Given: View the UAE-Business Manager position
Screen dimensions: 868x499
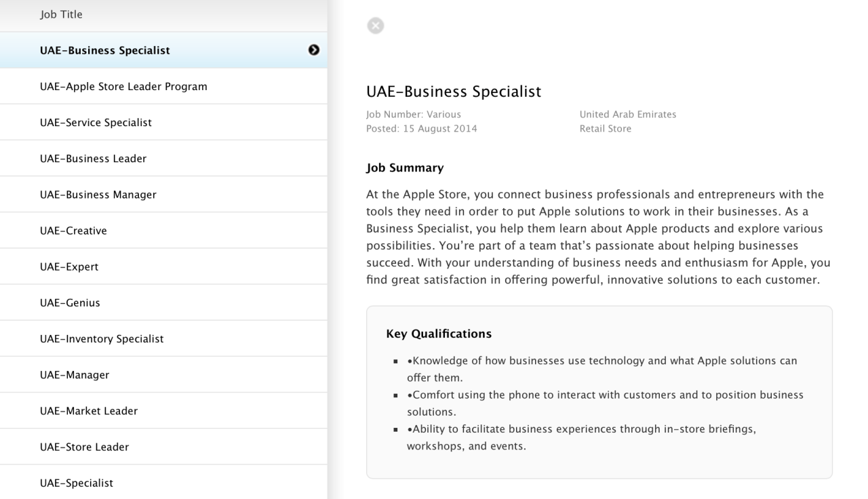Looking at the screenshot, I should [x=98, y=195].
